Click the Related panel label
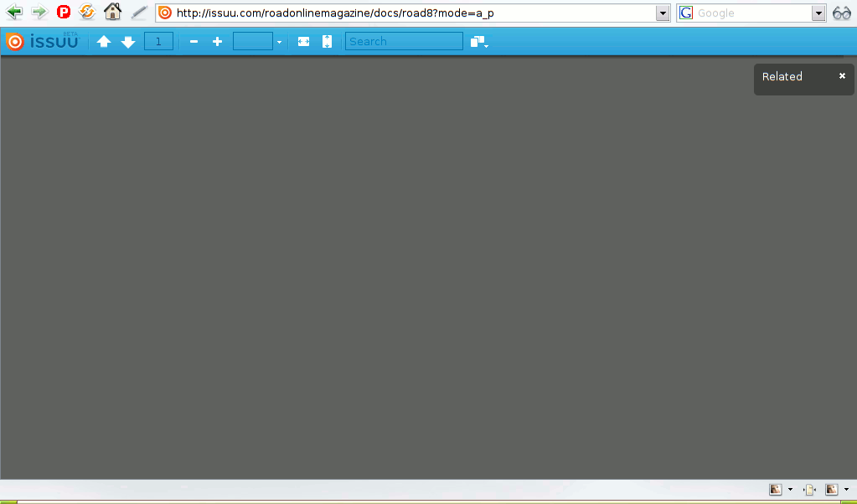This screenshot has height=504, width=857. click(782, 77)
